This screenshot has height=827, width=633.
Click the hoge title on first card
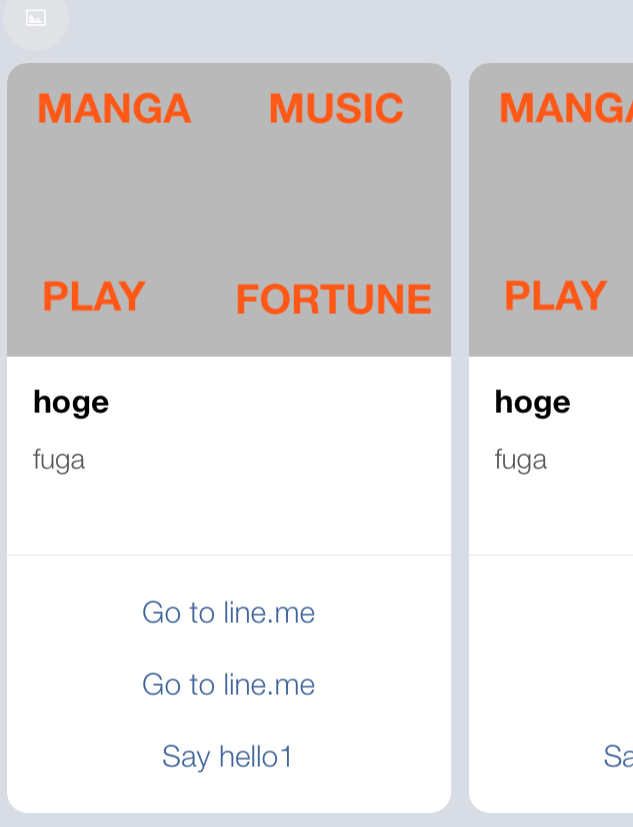point(71,403)
